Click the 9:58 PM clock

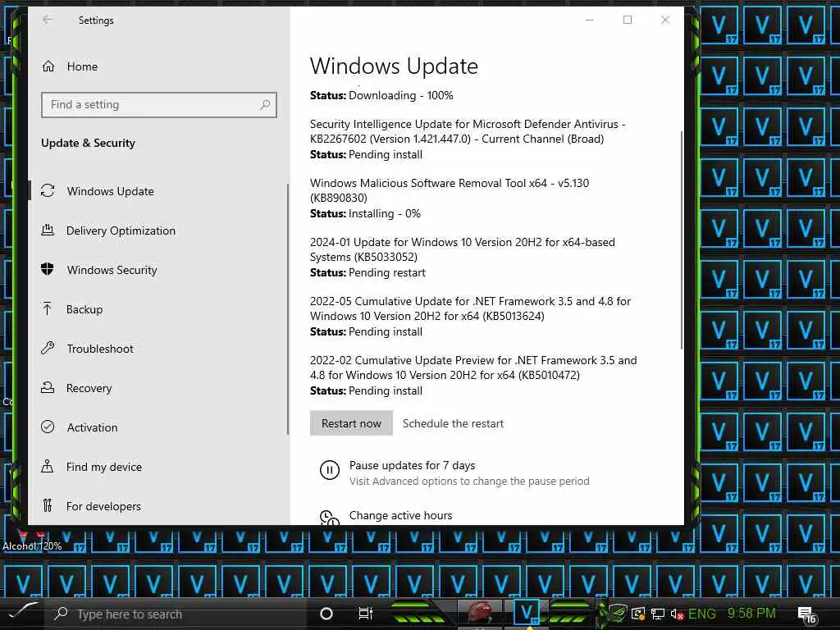pyautogui.click(x=751, y=613)
